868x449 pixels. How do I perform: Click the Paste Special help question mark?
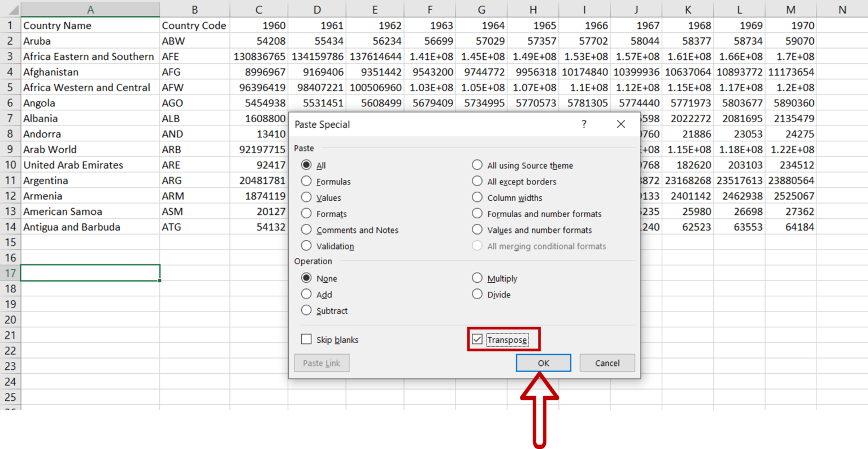(x=584, y=124)
